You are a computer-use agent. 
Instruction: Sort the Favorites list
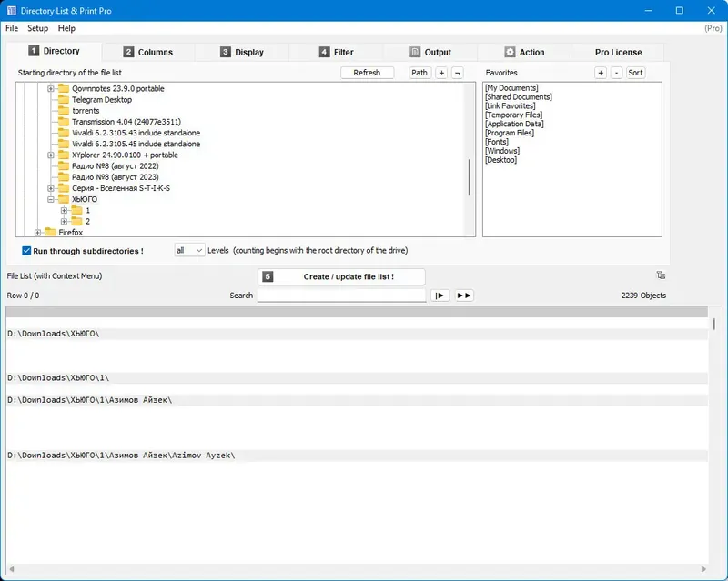[x=635, y=72]
